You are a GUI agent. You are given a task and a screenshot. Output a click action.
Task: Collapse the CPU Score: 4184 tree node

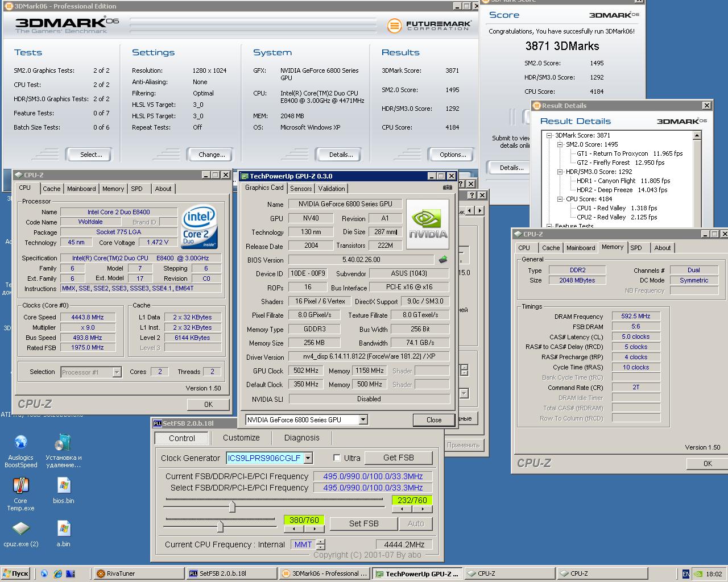(560, 199)
